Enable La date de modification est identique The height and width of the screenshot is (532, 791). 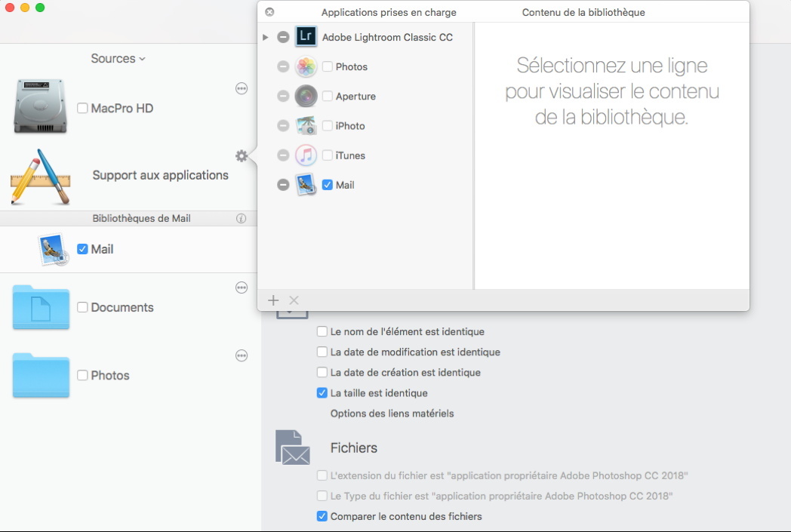(x=322, y=352)
